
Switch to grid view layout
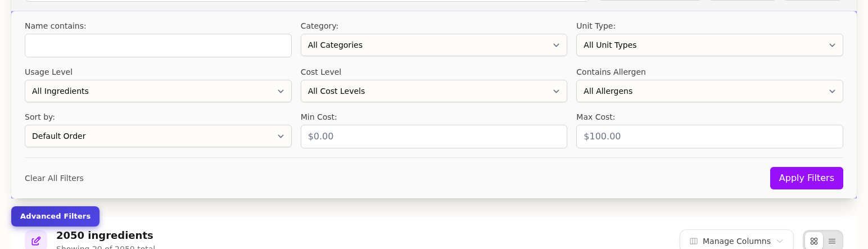[x=814, y=241]
